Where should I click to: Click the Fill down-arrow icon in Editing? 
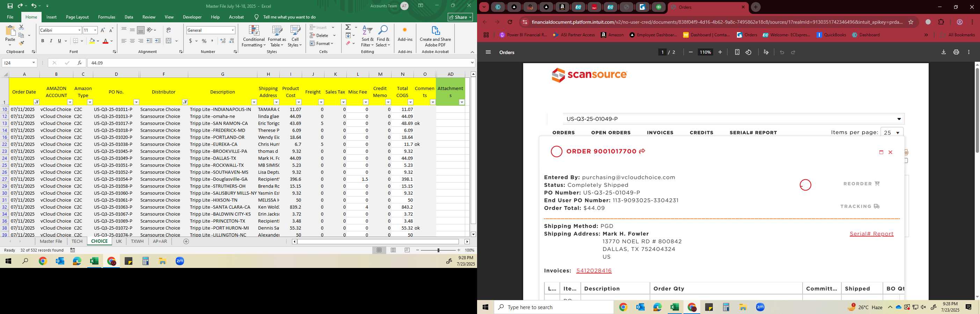[x=348, y=35]
